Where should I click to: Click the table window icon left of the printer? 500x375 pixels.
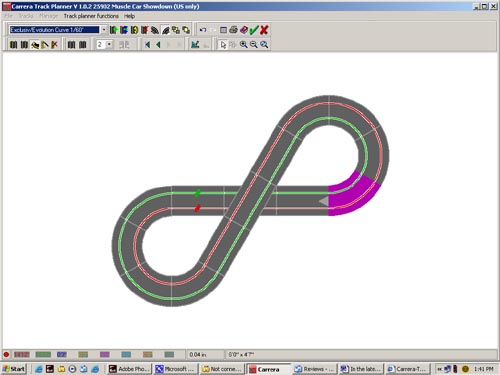click(x=223, y=30)
